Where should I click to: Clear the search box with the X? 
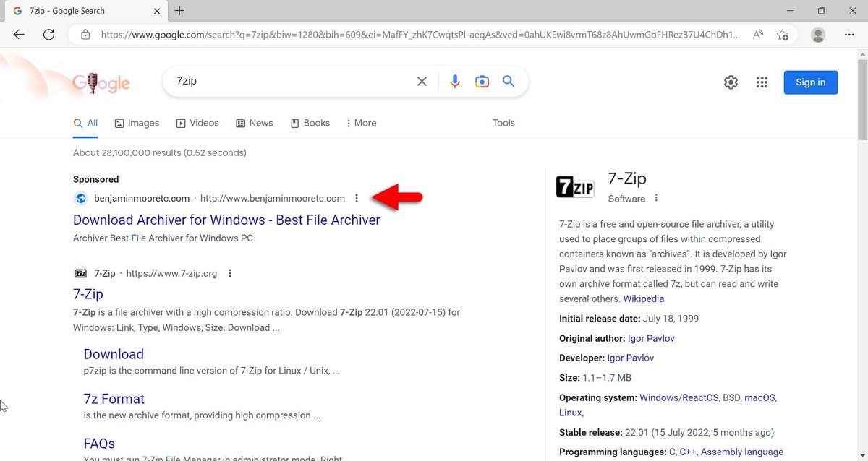click(x=422, y=82)
